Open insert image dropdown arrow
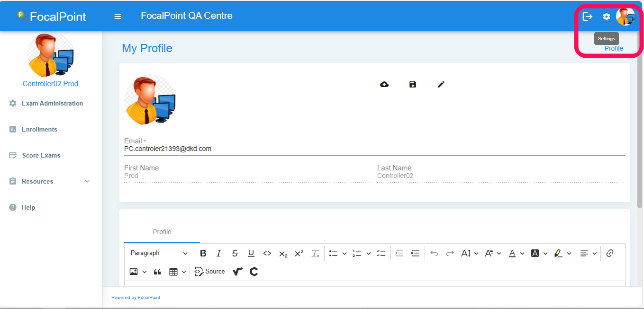 144,272
